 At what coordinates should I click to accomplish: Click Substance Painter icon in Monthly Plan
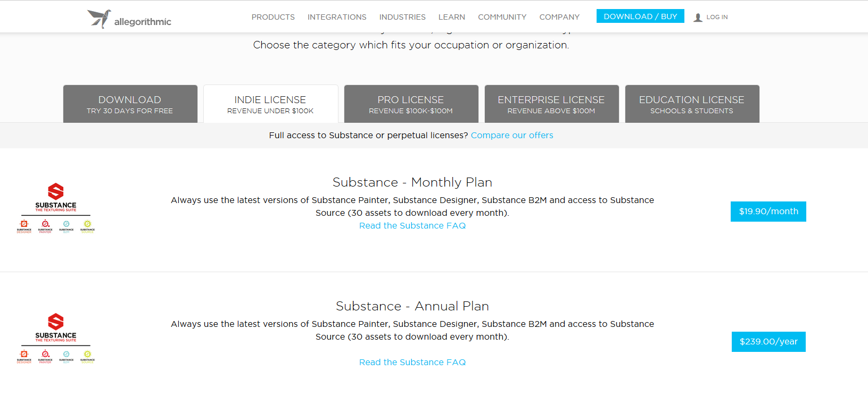[45, 226]
